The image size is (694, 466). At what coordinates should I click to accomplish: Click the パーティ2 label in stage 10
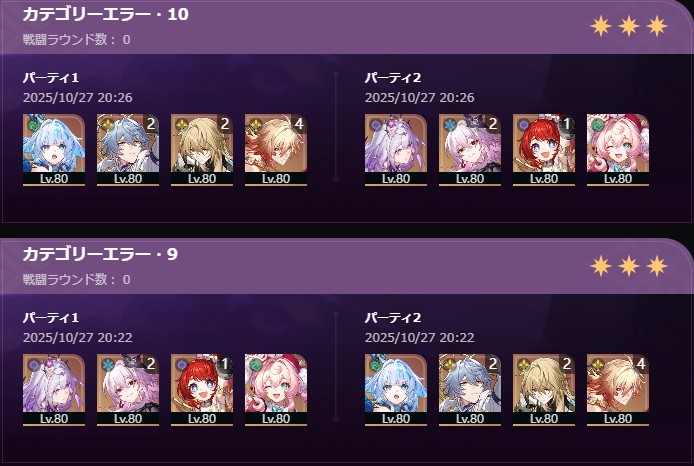[393, 78]
